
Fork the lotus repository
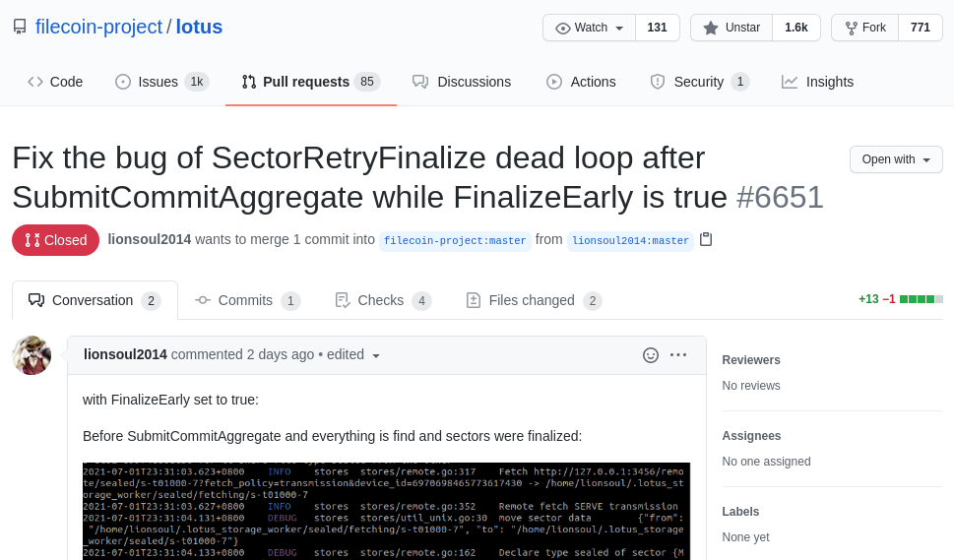click(865, 28)
